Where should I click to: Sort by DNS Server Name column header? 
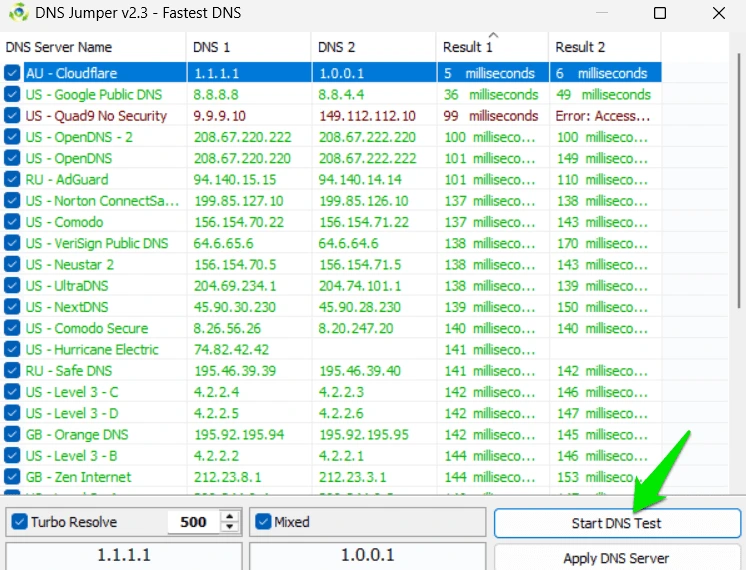pyautogui.click(x=93, y=47)
